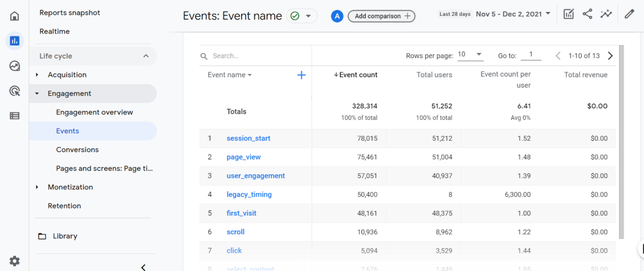Click the Edit comparisons chart icon
644x271 pixels.
(x=569, y=14)
